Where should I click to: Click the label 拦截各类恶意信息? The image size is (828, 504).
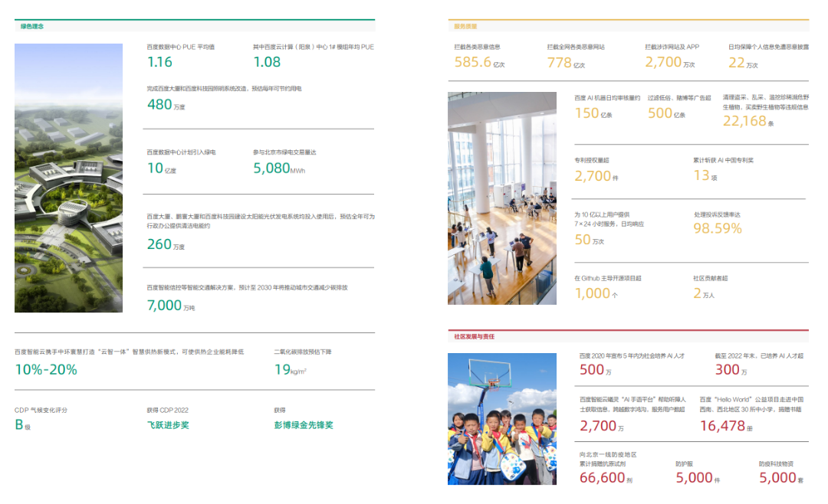tap(478, 47)
